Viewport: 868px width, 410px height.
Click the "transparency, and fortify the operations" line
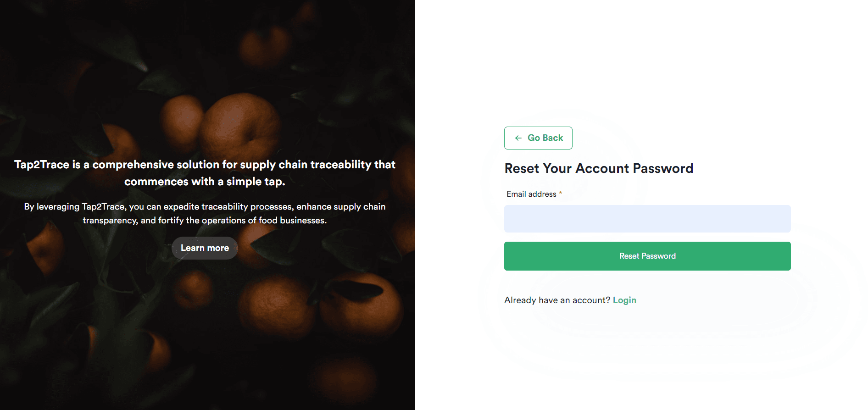[205, 221]
